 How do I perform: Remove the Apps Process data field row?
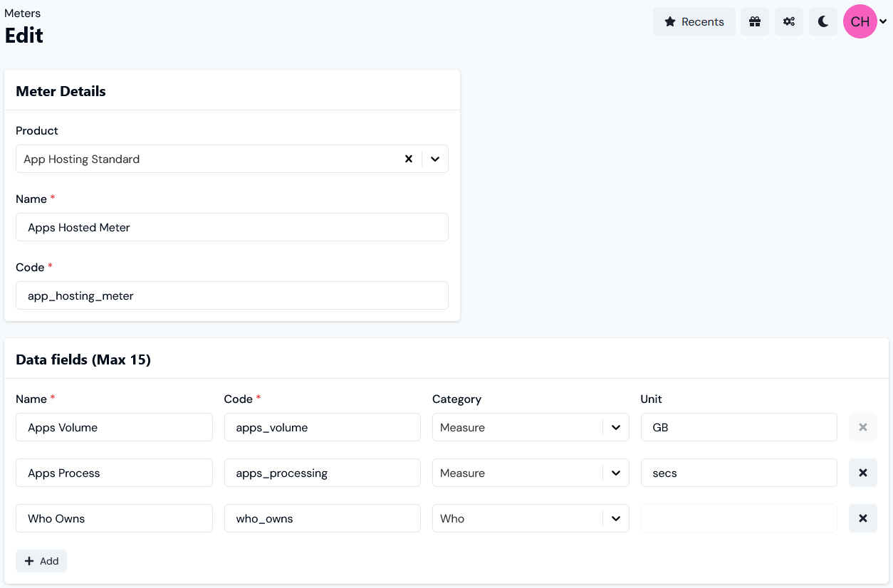pos(862,473)
